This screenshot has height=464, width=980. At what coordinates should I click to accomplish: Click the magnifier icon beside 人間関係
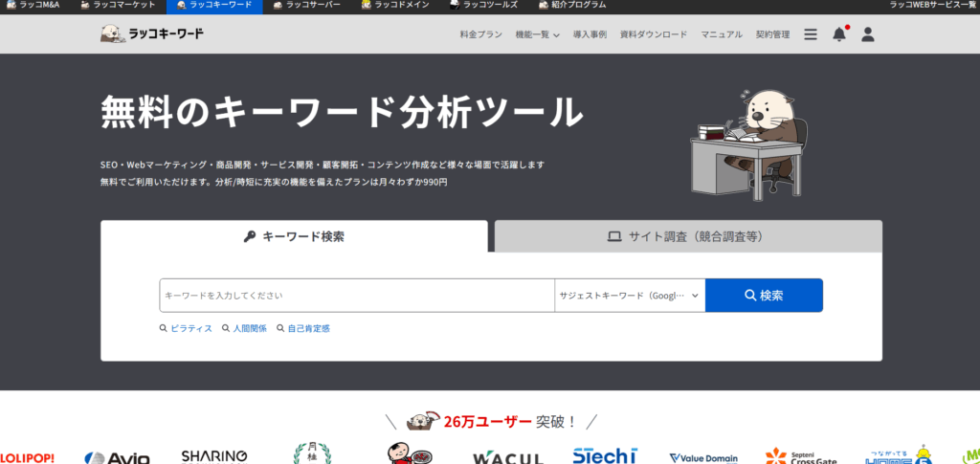(226, 328)
